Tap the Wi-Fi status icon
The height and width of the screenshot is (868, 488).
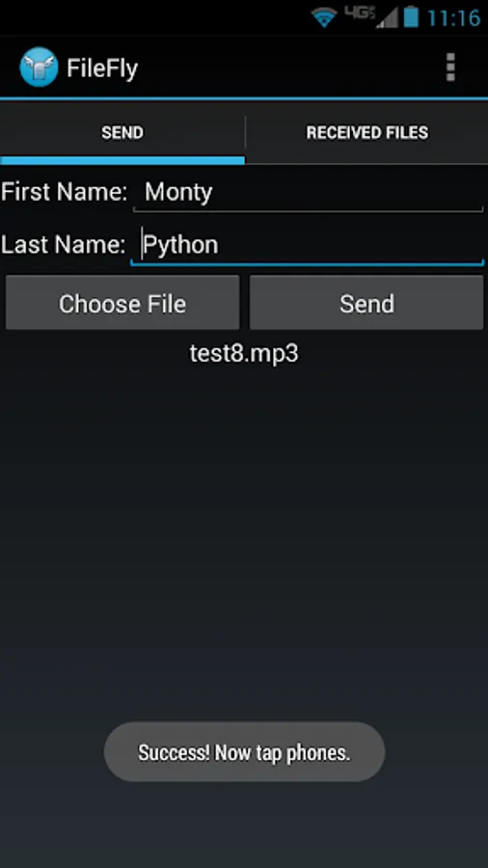click(x=324, y=17)
